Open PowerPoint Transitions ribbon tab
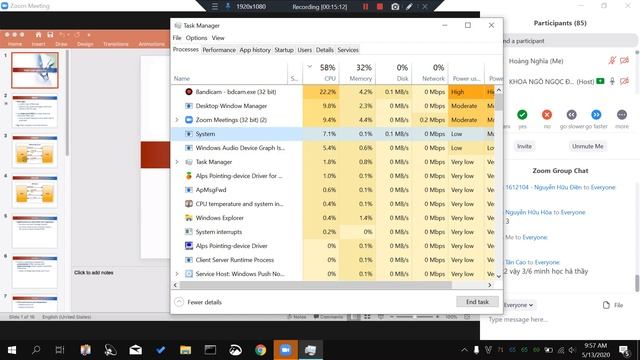Viewport: 640px width, 360px height. tap(116, 44)
